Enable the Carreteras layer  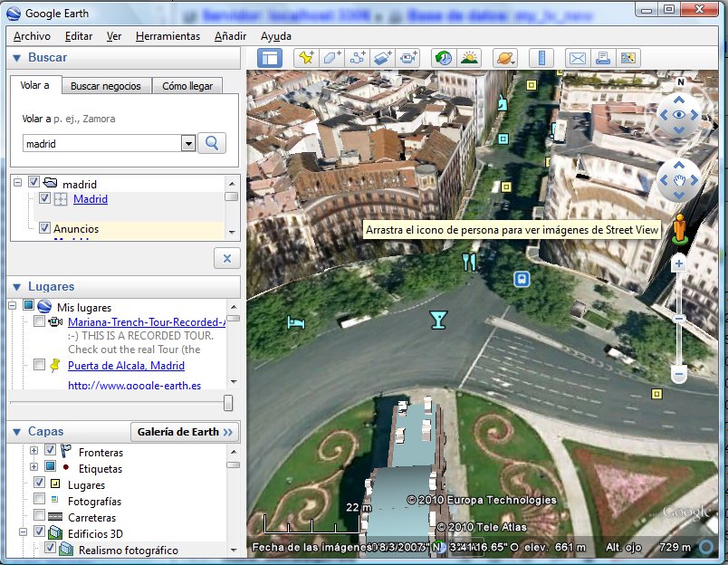click(40, 515)
